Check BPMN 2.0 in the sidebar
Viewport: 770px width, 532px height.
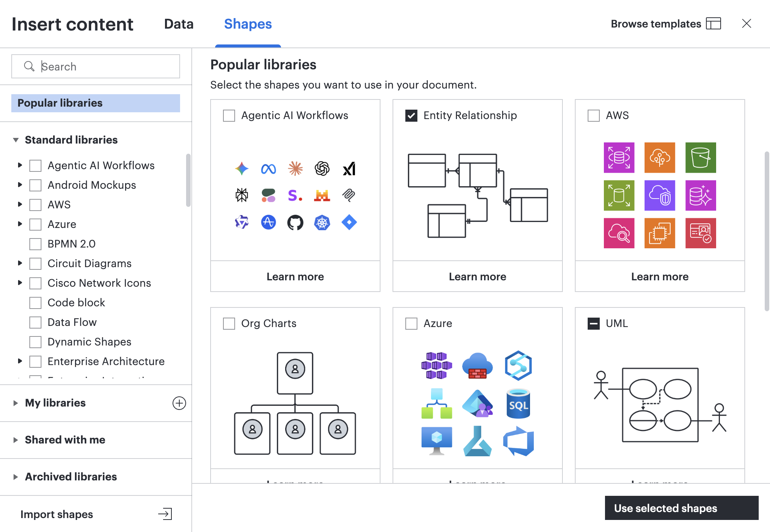pos(35,244)
